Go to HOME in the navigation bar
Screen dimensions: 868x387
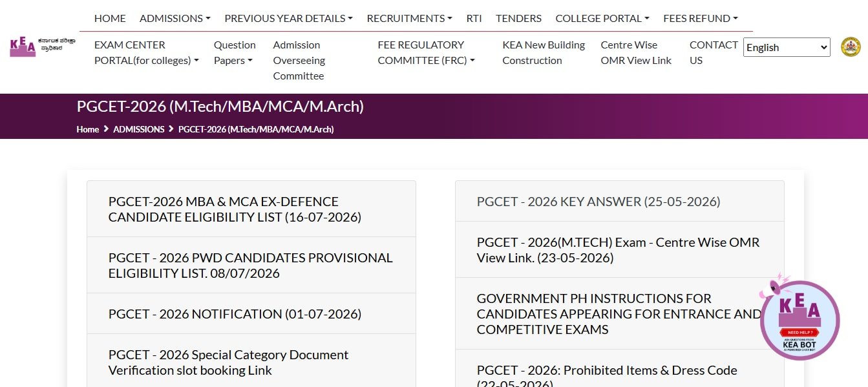(x=110, y=18)
